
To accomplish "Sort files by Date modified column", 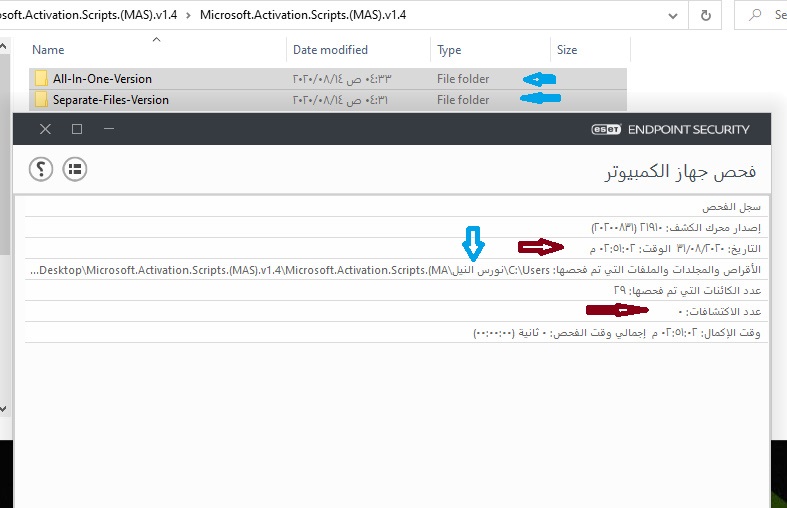I will pyautogui.click(x=330, y=50).
